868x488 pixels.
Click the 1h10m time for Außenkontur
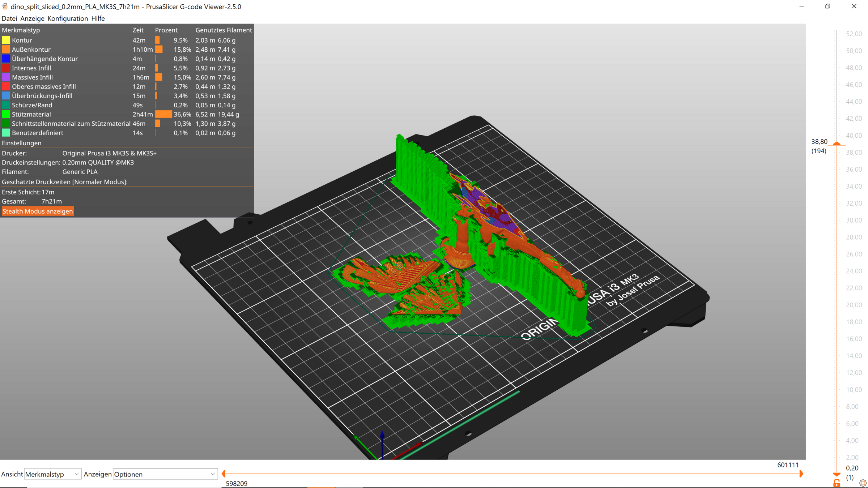click(x=142, y=50)
